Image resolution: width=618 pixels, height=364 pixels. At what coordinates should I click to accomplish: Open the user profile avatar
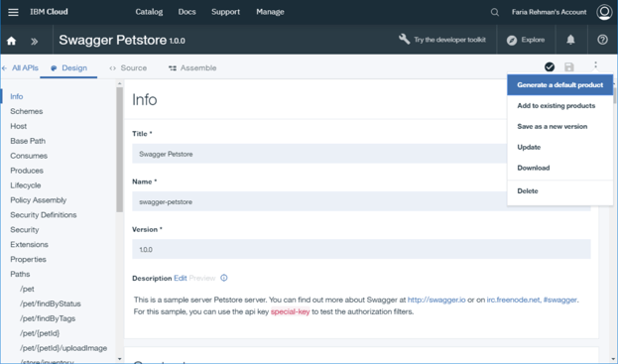coord(604,12)
